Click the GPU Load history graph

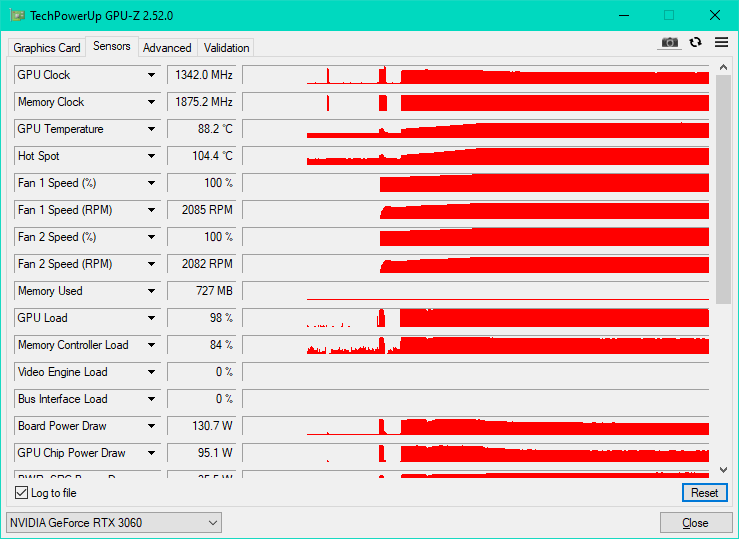pyautogui.click(x=476, y=318)
